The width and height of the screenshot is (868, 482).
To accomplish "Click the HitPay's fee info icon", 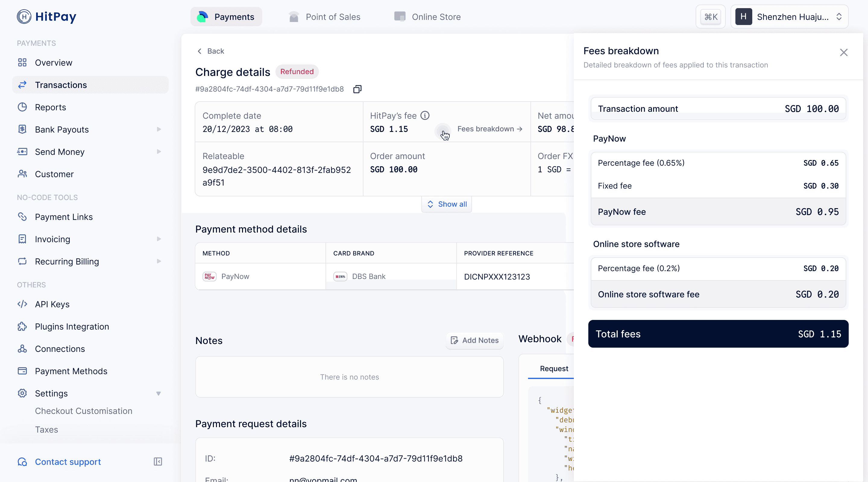I will click(x=425, y=116).
